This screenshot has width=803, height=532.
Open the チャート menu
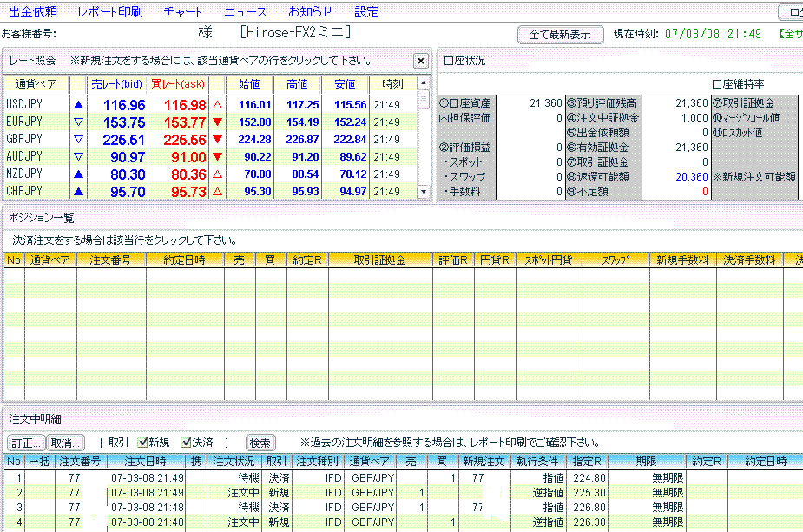pos(183,12)
